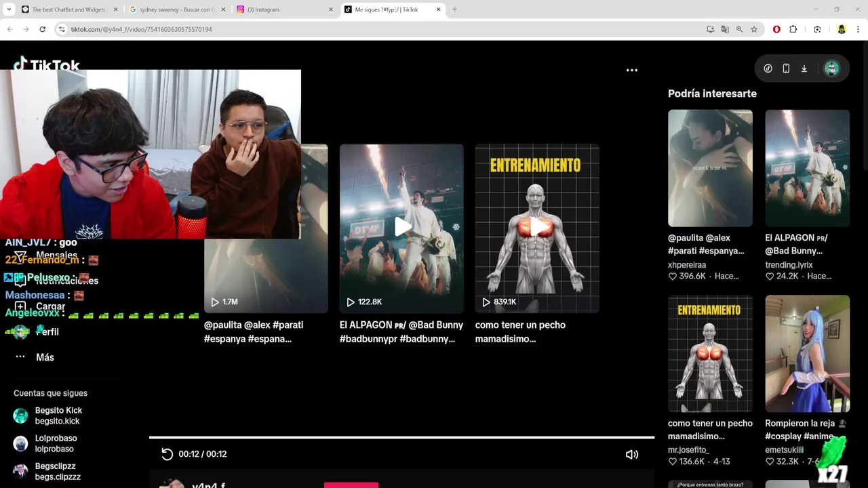Image resolution: width=868 pixels, height=488 pixels.
Task: Open the TikTok profile avatar menu
Action: tap(831, 68)
